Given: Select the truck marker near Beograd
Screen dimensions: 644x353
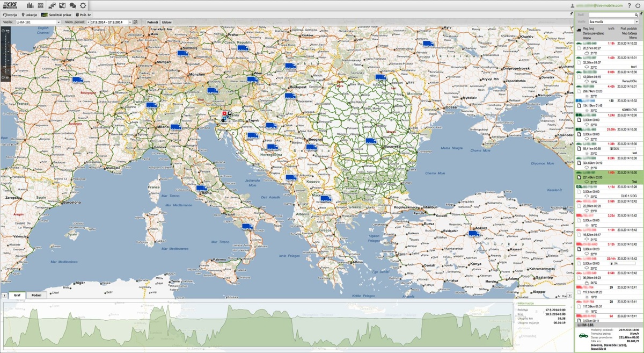Looking at the screenshot, I should 311,147.
